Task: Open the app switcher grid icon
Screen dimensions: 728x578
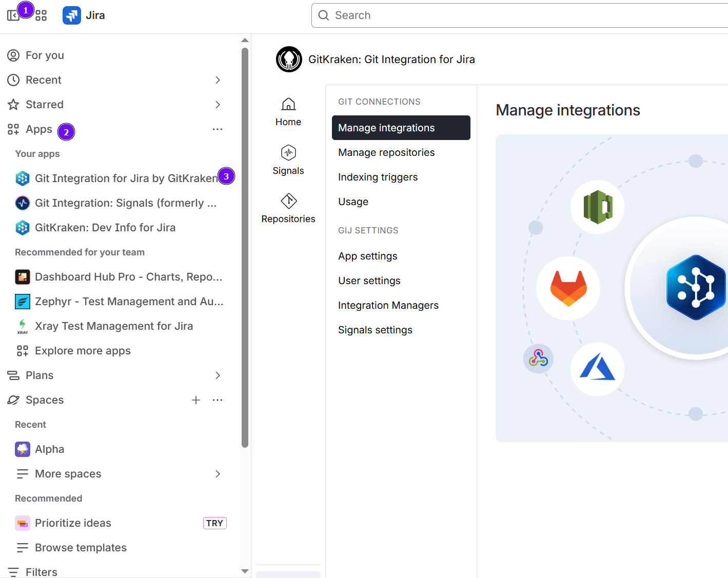Action: (x=41, y=16)
